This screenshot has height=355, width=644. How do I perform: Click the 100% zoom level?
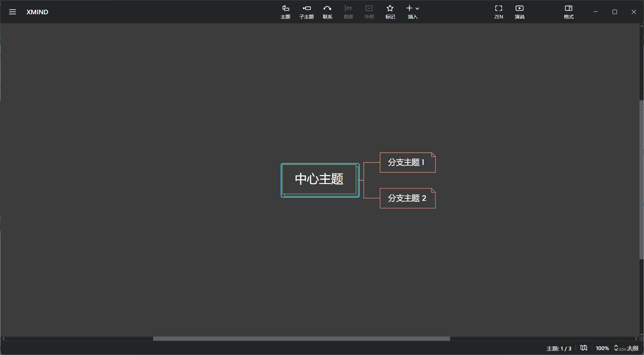[602, 348]
